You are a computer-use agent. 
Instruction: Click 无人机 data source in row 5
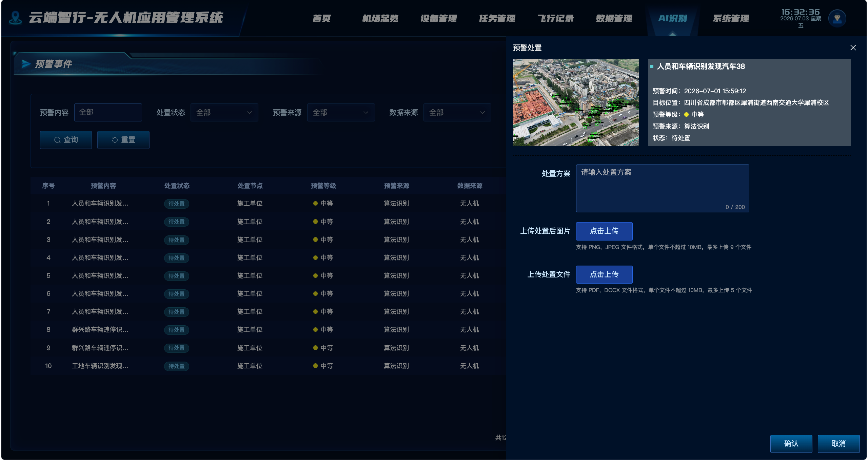pos(470,276)
